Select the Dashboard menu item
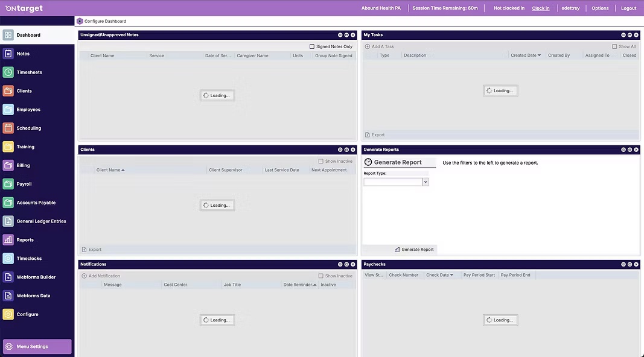Viewport: 644px width, 357px height. coord(37,35)
